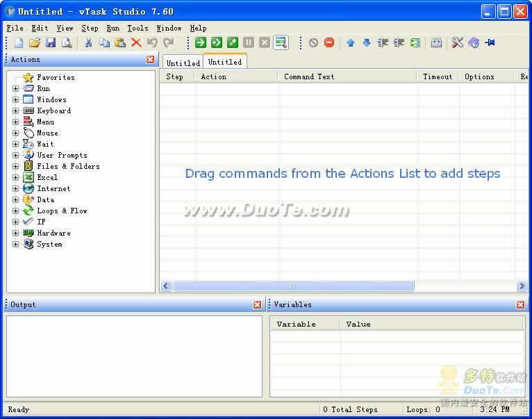Expand the Excel actions category

point(15,178)
